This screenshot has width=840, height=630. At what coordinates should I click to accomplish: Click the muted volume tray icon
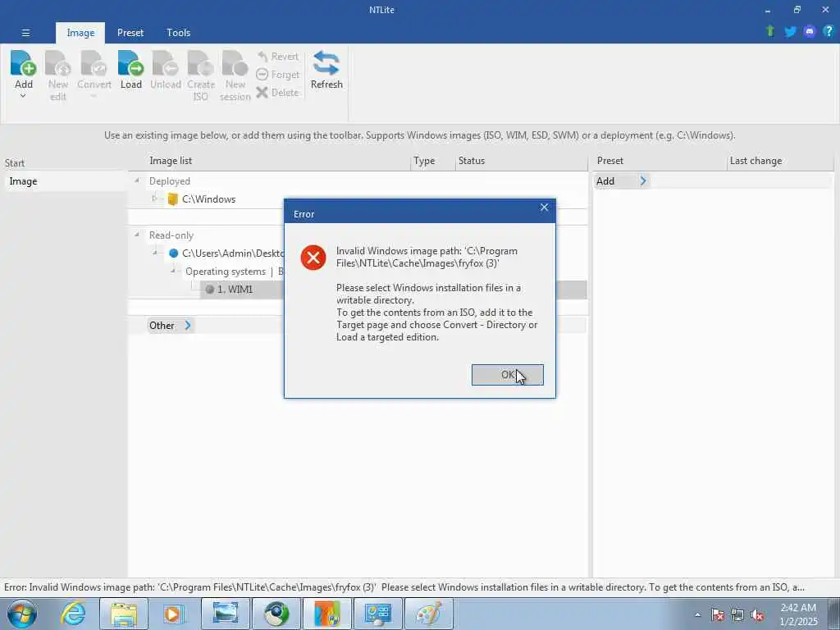tap(757, 615)
